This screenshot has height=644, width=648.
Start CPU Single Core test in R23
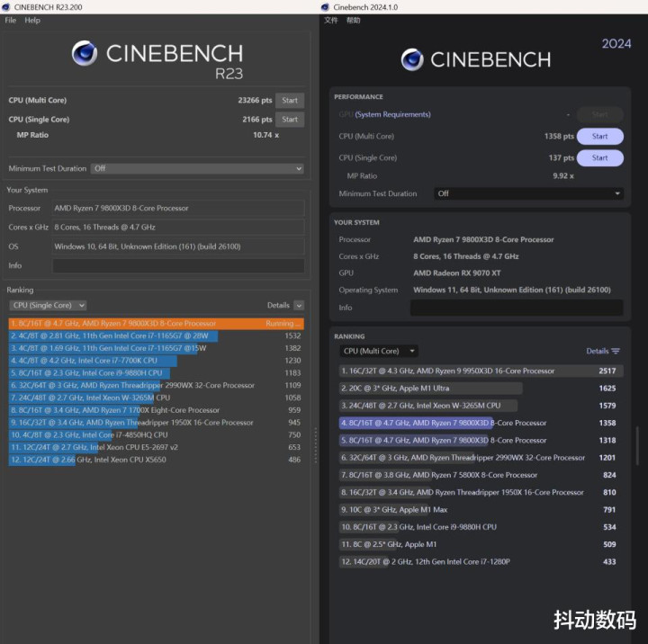tap(290, 120)
